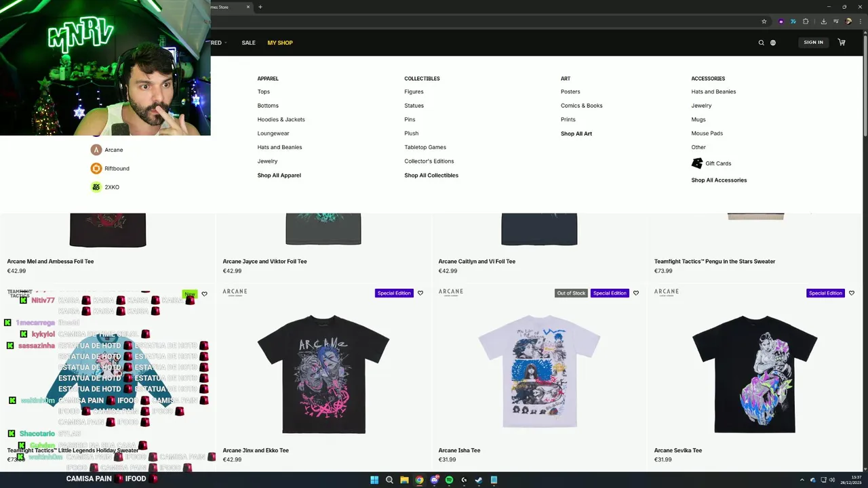Viewport: 868px width, 488px height.
Task: Open Windows taskbar search
Action: [x=389, y=480]
